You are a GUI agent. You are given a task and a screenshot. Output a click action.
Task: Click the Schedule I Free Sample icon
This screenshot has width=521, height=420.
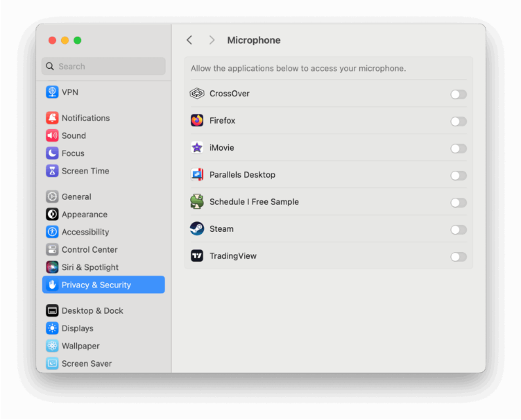click(x=197, y=201)
